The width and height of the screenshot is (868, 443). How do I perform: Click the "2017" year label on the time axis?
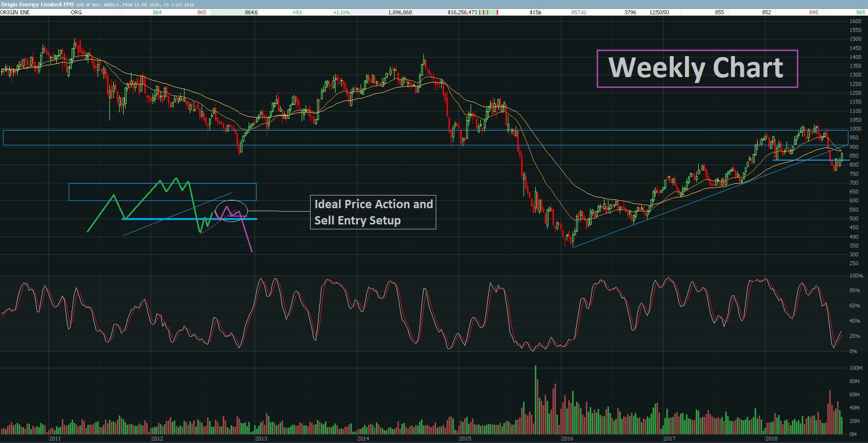(x=669, y=439)
